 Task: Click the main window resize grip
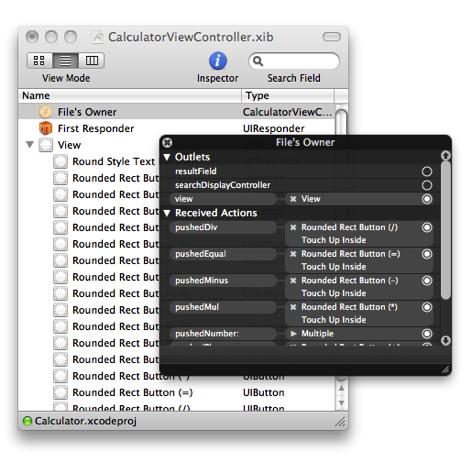(x=340, y=422)
